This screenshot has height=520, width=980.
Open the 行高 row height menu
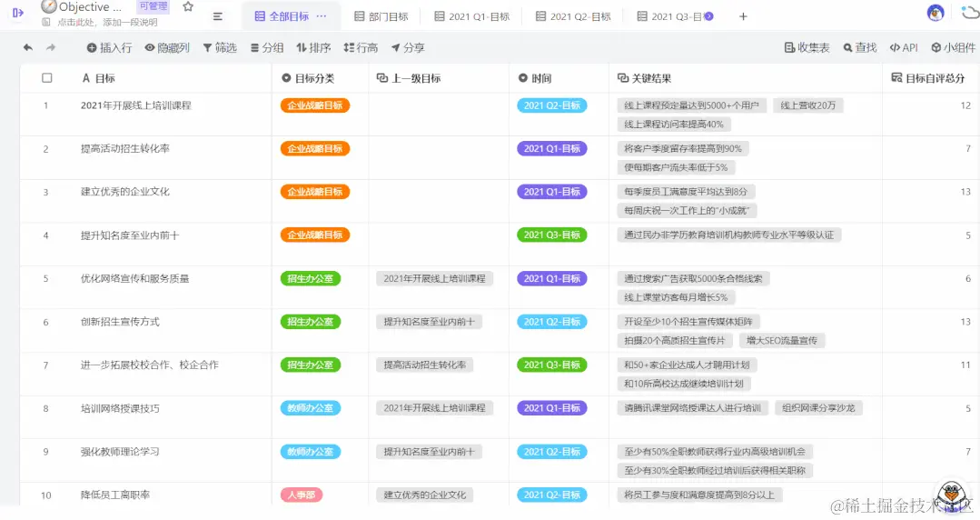(361, 47)
